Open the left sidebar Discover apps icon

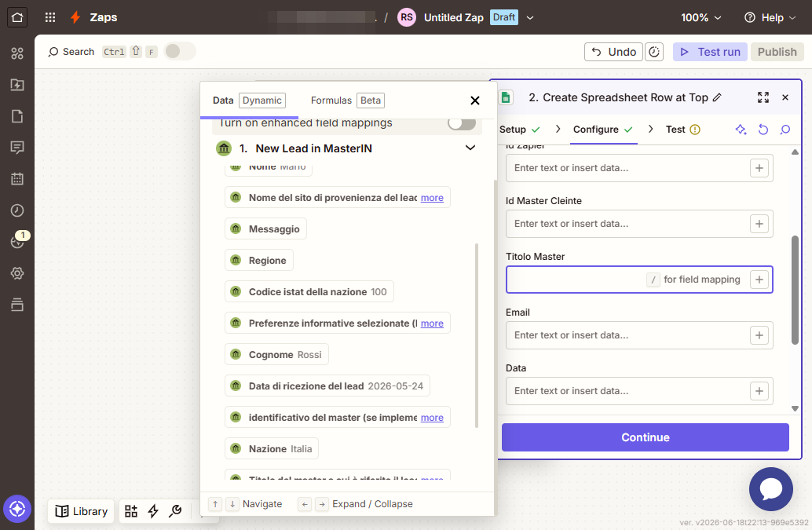pyautogui.click(x=17, y=53)
